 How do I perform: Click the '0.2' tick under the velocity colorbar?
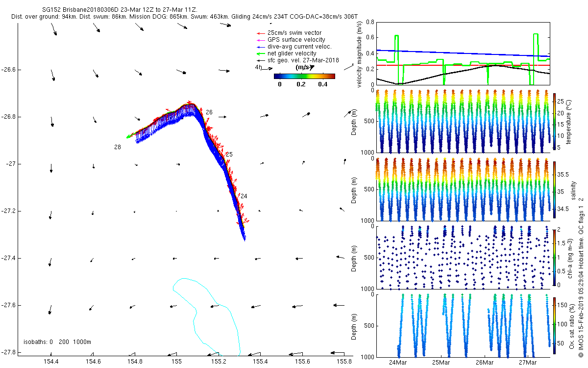301,84
